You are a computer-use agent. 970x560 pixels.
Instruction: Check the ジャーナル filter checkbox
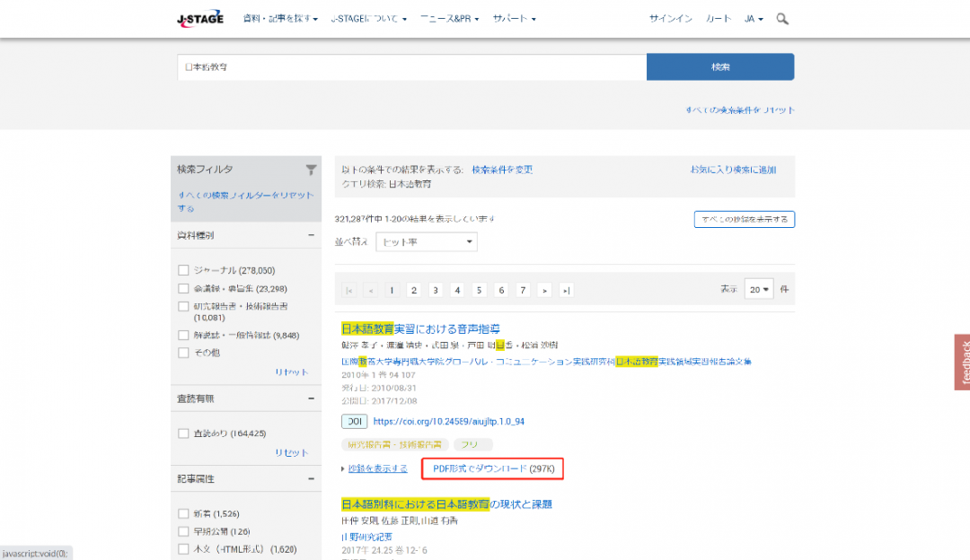[183, 268]
